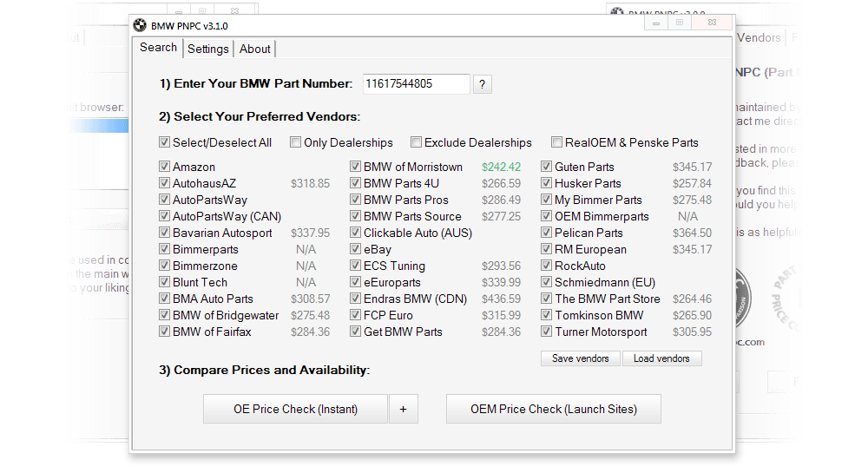Toggle My Bimmer Parts checkbox

pos(546,199)
